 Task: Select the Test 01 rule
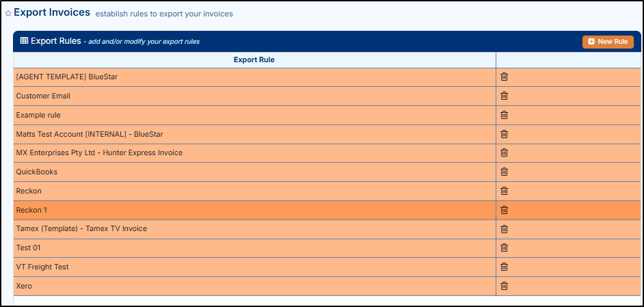tap(28, 248)
